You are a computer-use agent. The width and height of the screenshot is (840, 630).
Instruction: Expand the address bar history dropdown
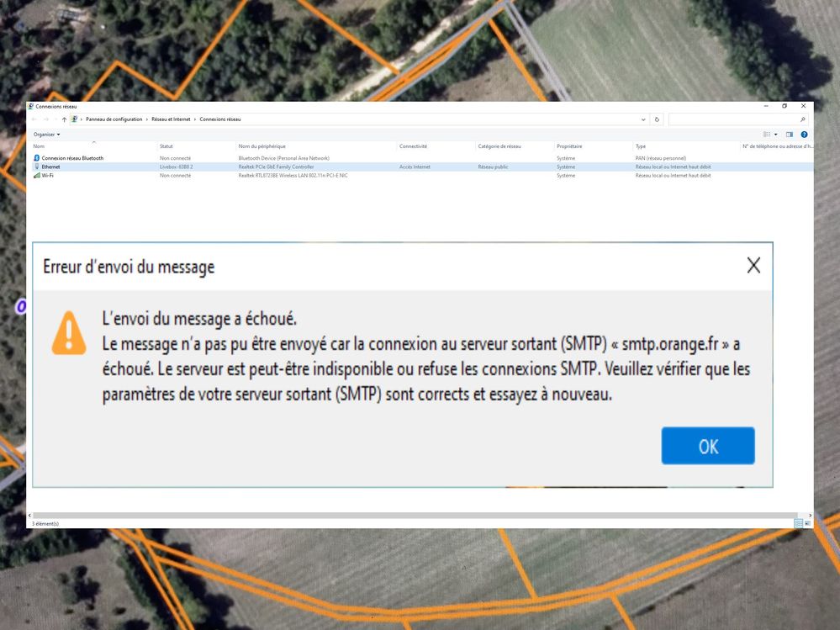point(643,119)
